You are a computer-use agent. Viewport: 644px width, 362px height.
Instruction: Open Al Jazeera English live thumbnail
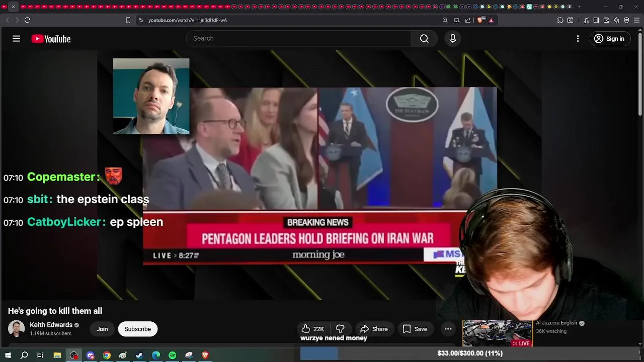pos(497,333)
